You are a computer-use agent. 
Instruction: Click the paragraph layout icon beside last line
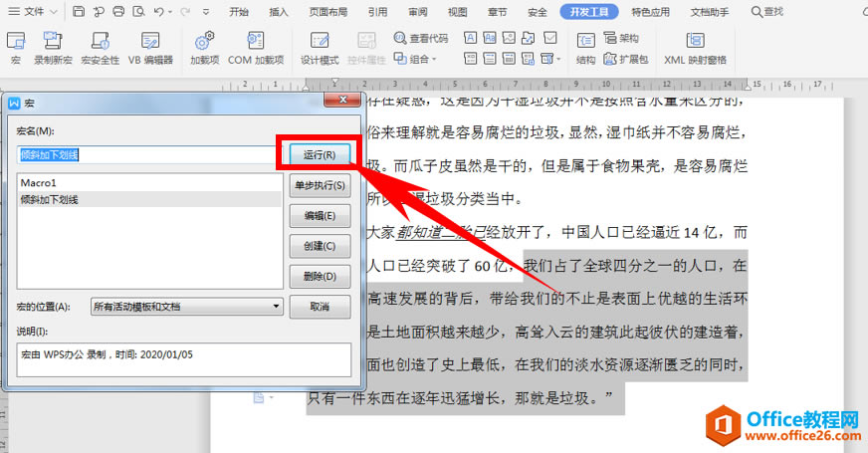(x=259, y=397)
